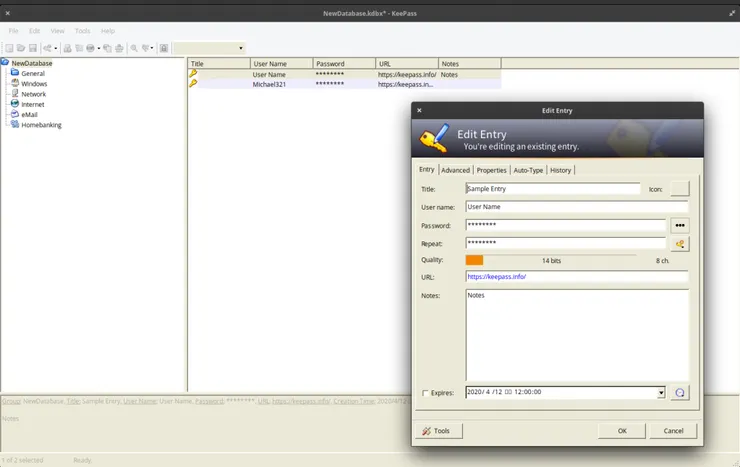Open the Add Entry dropdown arrow
This screenshot has width=740, height=467.
(56, 48)
